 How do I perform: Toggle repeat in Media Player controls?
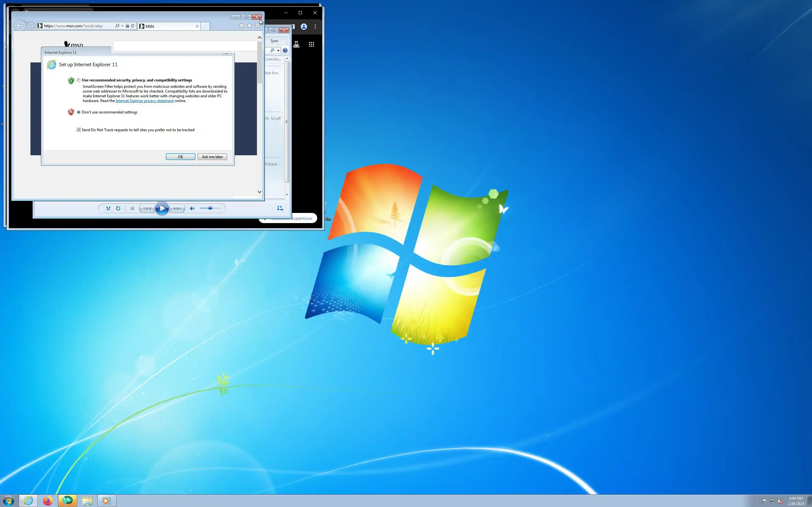point(118,208)
